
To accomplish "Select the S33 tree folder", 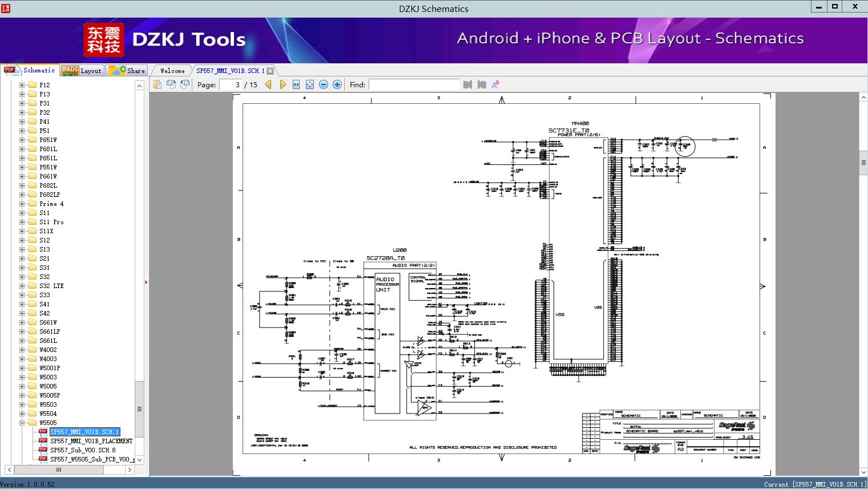I will coord(45,295).
